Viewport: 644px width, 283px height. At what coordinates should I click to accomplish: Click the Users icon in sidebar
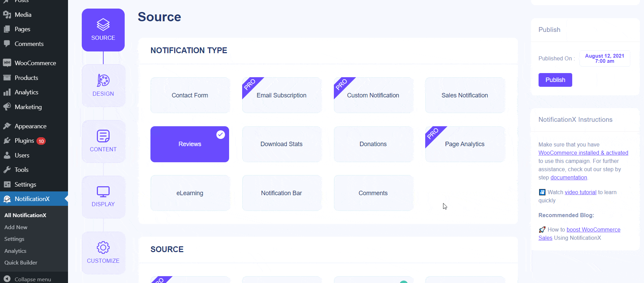pyautogui.click(x=7, y=155)
